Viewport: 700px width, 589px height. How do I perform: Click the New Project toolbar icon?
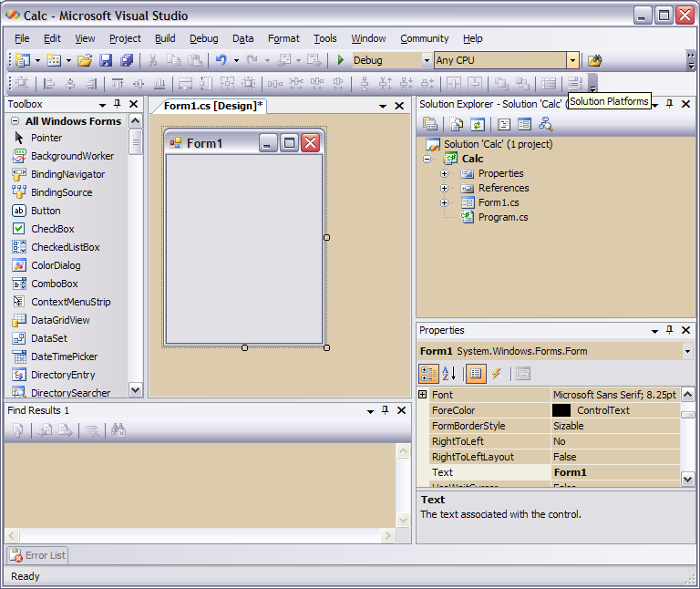click(22, 60)
